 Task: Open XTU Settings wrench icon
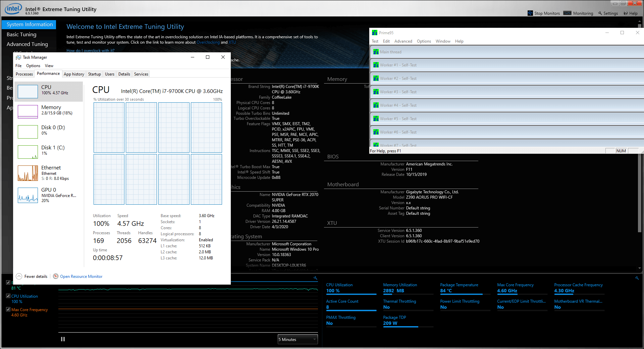click(x=600, y=13)
